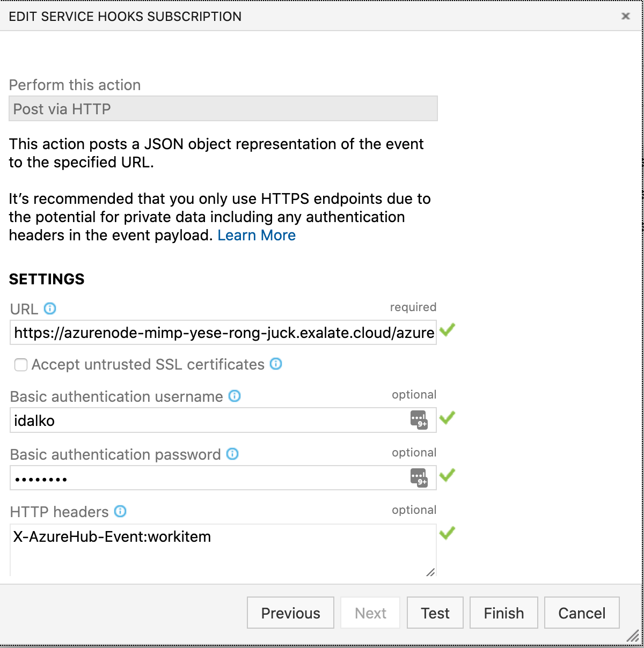Click the info icon next to URL
Viewport: 644px width, 648px height.
point(50,308)
